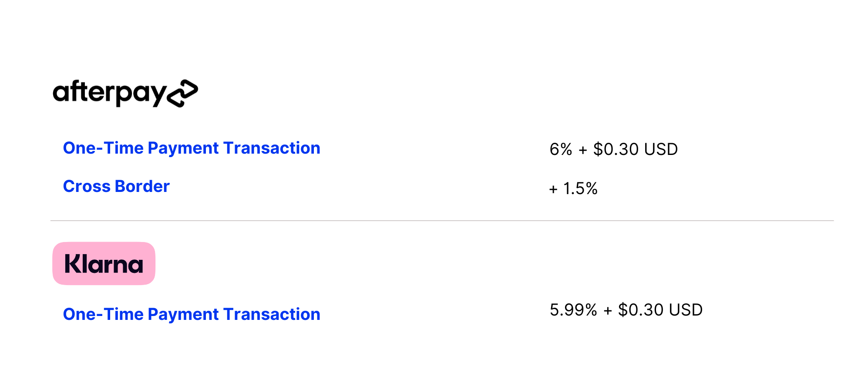Click $0.30 USD in the Klarna row
The width and height of the screenshot is (868, 383).
(660, 310)
